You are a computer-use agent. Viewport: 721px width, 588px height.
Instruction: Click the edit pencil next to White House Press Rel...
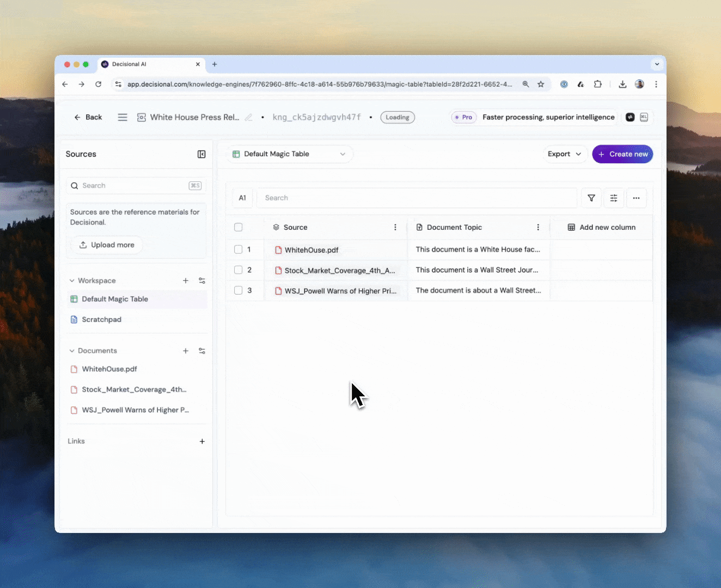[x=249, y=117]
